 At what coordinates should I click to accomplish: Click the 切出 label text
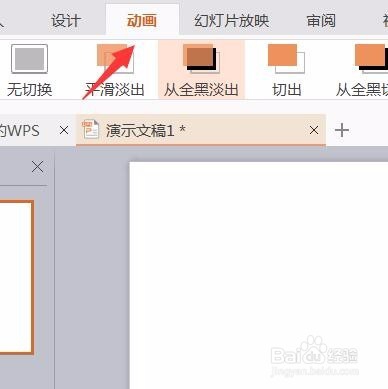(287, 90)
